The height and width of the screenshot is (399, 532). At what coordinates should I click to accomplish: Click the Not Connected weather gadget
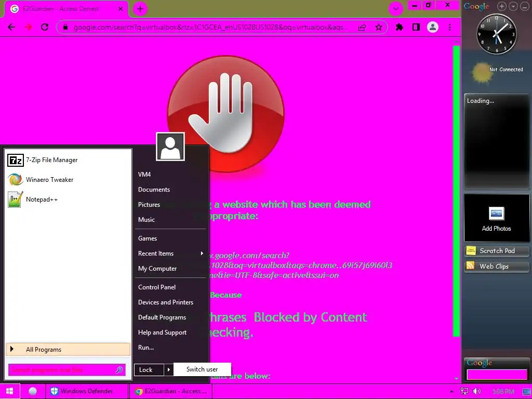[x=498, y=72]
